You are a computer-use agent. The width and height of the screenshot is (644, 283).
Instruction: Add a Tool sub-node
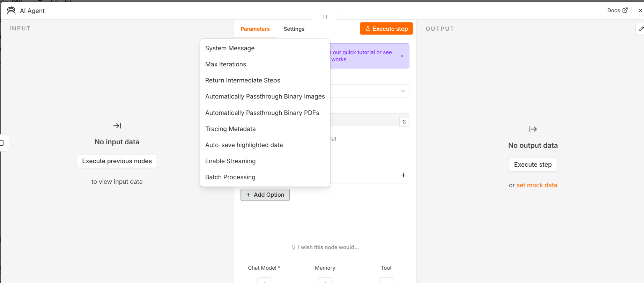(386, 281)
